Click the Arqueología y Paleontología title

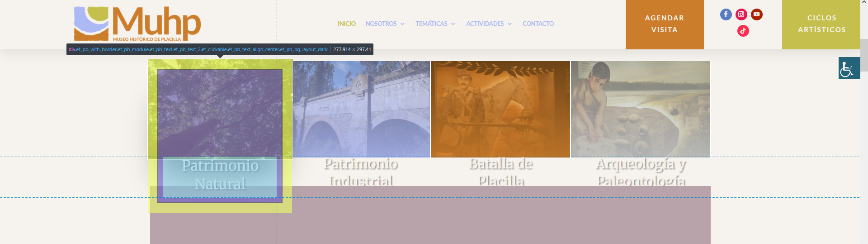pyautogui.click(x=641, y=172)
